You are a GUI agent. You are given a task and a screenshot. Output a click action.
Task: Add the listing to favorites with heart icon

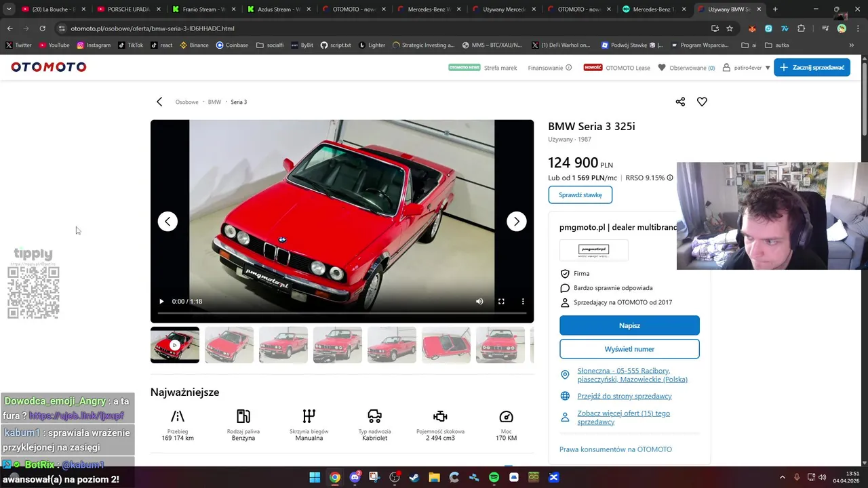pyautogui.click(x=702, y=102)
